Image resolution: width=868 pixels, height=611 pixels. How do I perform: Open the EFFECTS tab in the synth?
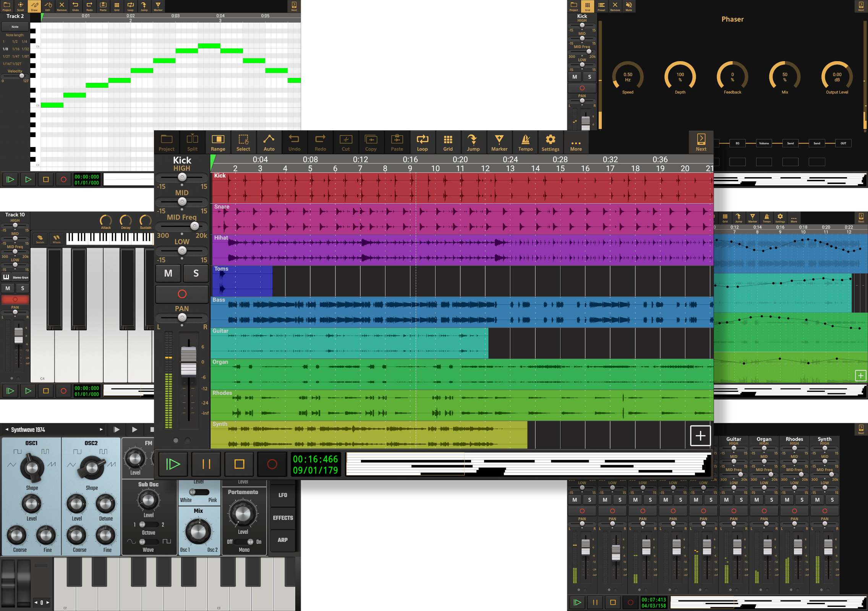point(283,518)
